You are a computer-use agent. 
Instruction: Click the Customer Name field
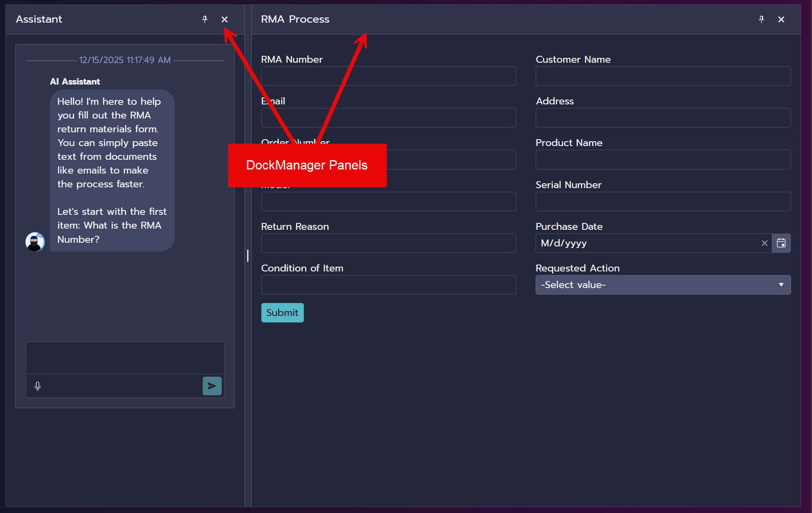(662, 76)
